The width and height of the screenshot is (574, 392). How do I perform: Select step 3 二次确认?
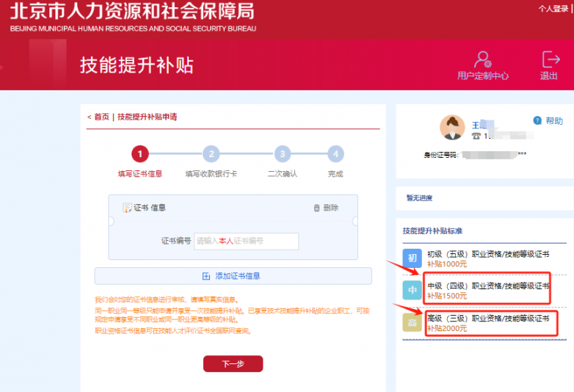tap(282, 154)
